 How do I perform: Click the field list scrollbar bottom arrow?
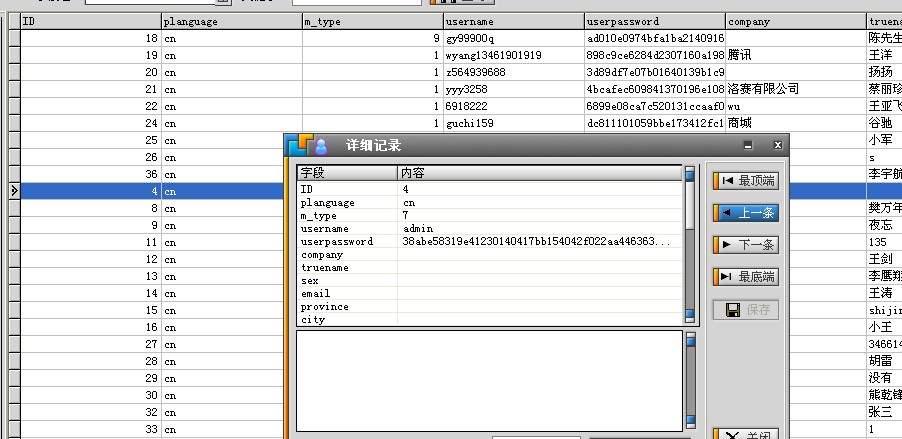point(689,317)
